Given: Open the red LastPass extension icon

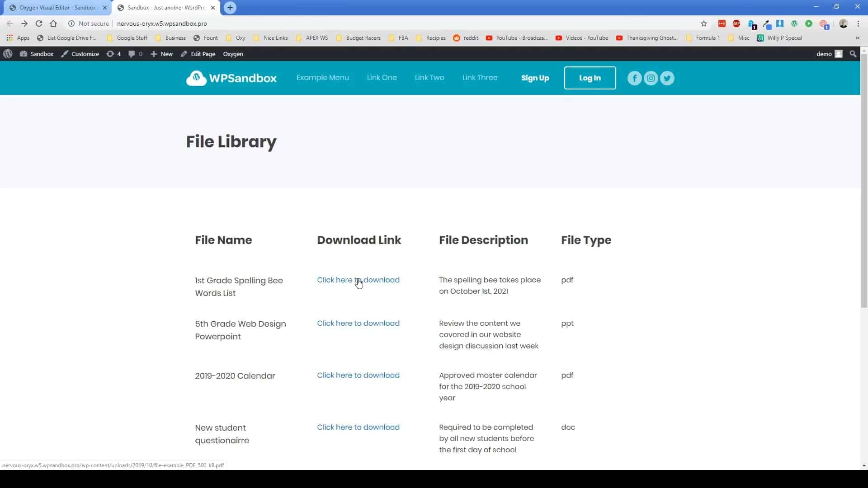Looking at the screenshot, I should pos(722,23).
